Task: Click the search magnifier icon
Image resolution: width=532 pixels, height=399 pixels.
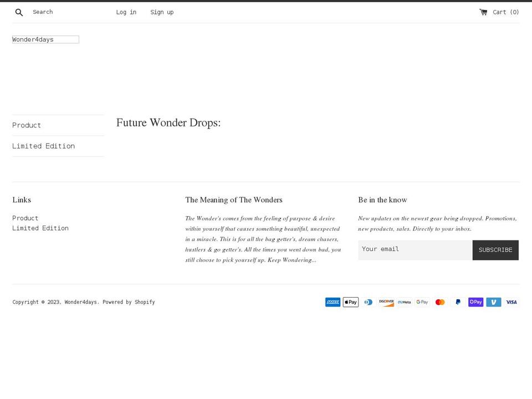Action: tap(19, 12)
